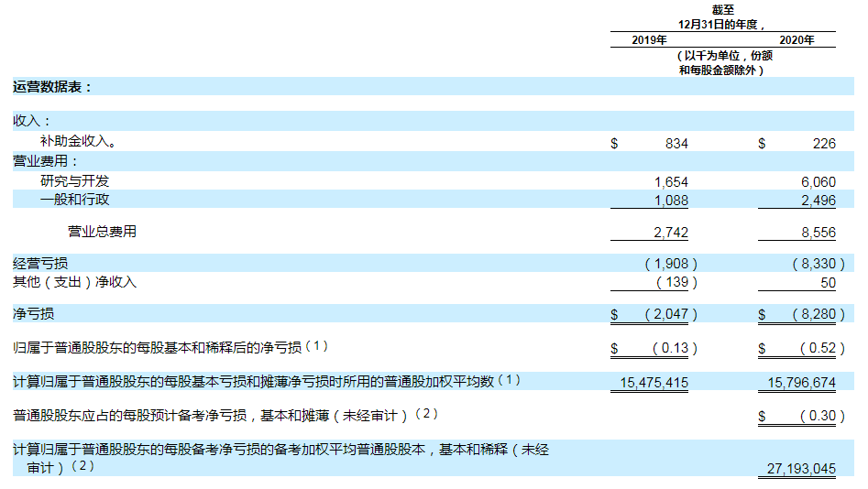Click the 一般和行政 row label
Screen dimensions: 868x489
click(x=75, y=199)
